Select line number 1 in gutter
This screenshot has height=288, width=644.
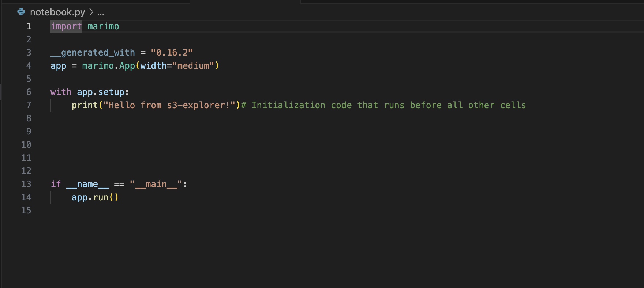pos(29,26)
